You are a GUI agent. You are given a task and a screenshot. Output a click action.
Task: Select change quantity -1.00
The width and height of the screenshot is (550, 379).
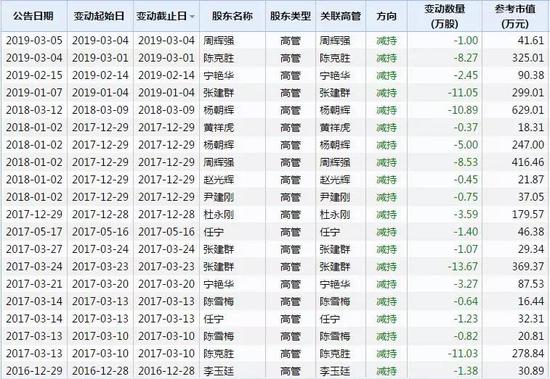tap(465, 40)
